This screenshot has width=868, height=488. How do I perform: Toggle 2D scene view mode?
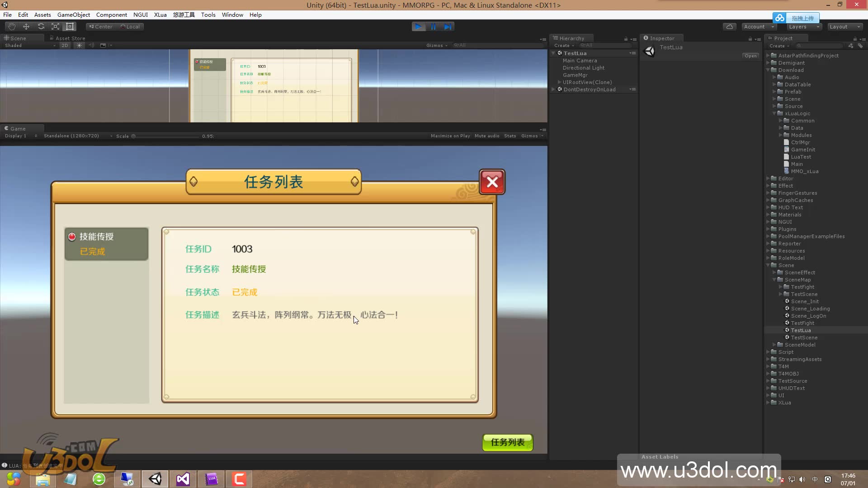(x=65, y=45)
